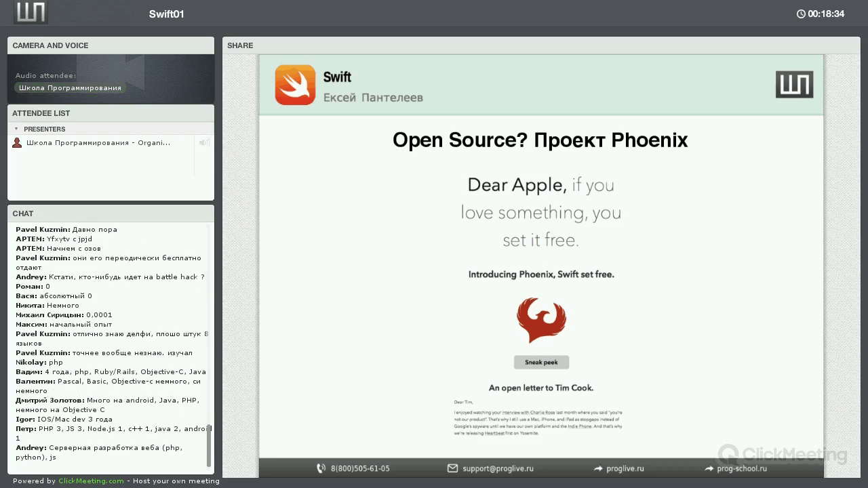Viewport: 868px width, 488px height.
Task: Click the Sneak peek button on the slide
Action: pyautogui.click(x=541, y=362)
